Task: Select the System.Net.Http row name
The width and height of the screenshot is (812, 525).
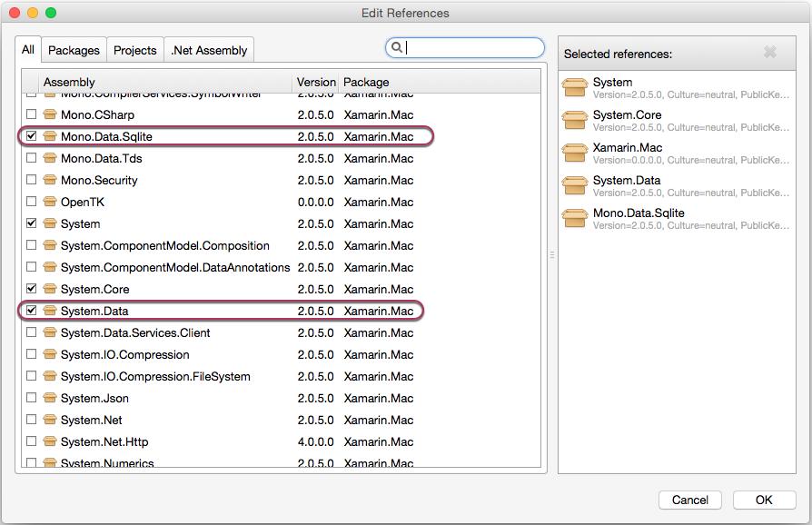Action: click(x=104, y=441)
